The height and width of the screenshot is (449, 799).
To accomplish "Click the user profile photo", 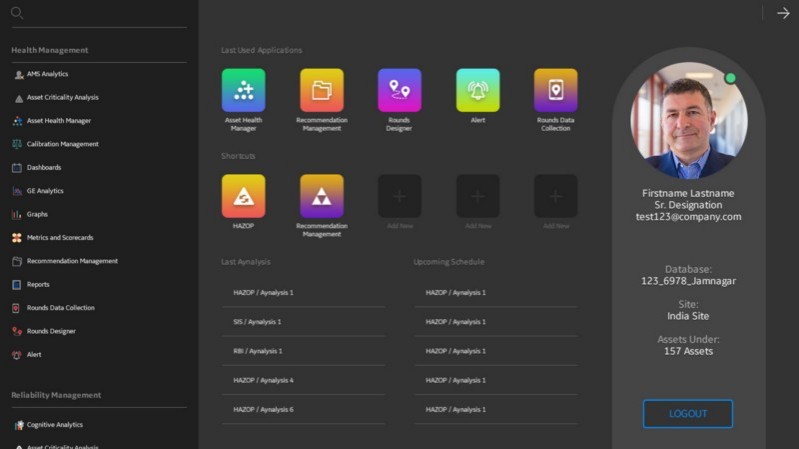I will 689,121.
